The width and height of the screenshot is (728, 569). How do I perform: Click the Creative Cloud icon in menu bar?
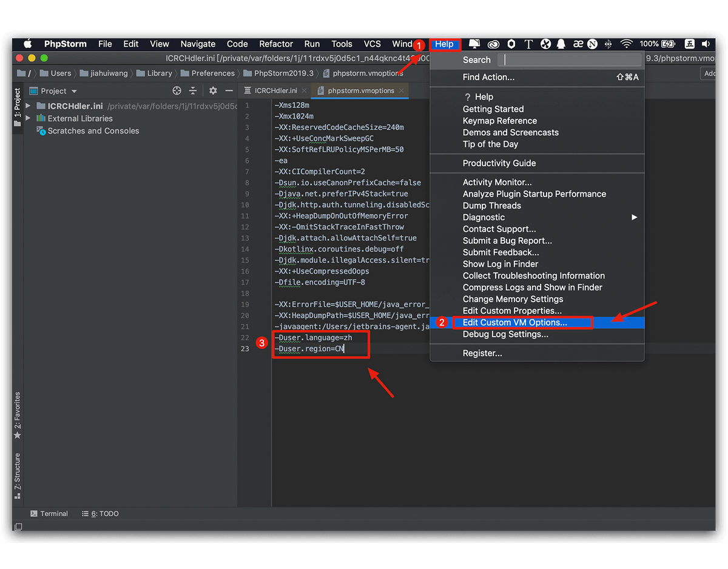[493, 44]
